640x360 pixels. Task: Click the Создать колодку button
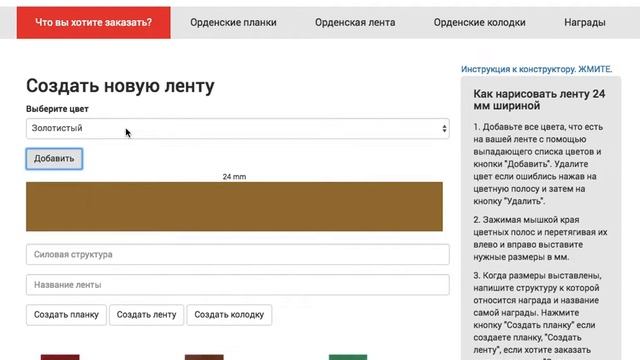pyautogui.click(x=229, y=315)
